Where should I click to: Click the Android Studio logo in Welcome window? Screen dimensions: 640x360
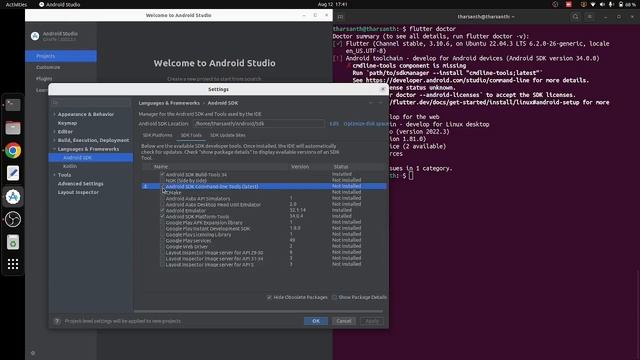pyautogui.click(x=35, y=36)
